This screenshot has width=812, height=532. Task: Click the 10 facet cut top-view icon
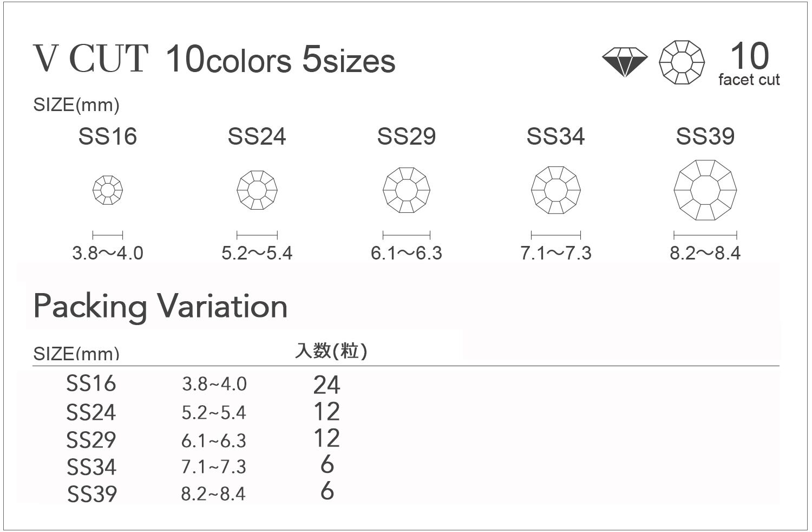point(682,62)
